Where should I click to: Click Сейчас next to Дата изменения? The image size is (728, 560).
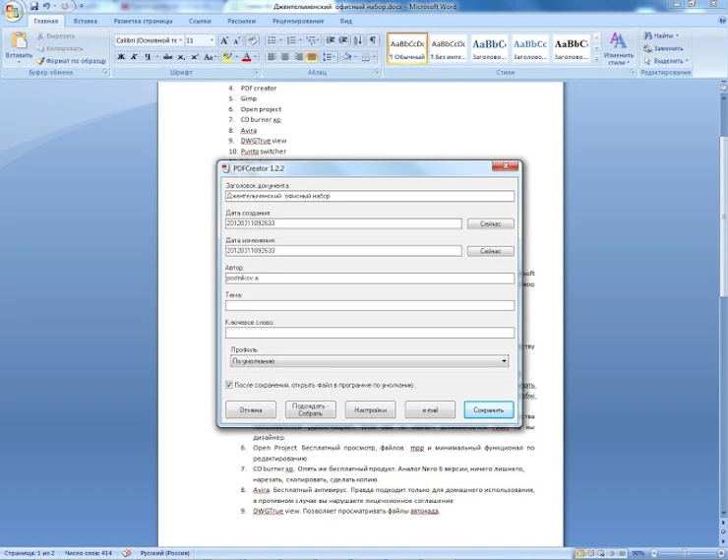pos(490,251)
